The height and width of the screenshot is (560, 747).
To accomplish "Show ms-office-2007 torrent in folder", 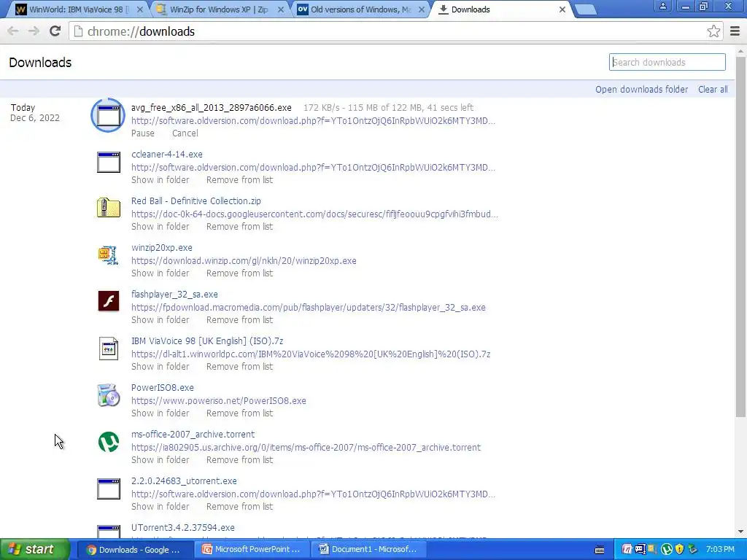I will [x=160, y=460].
